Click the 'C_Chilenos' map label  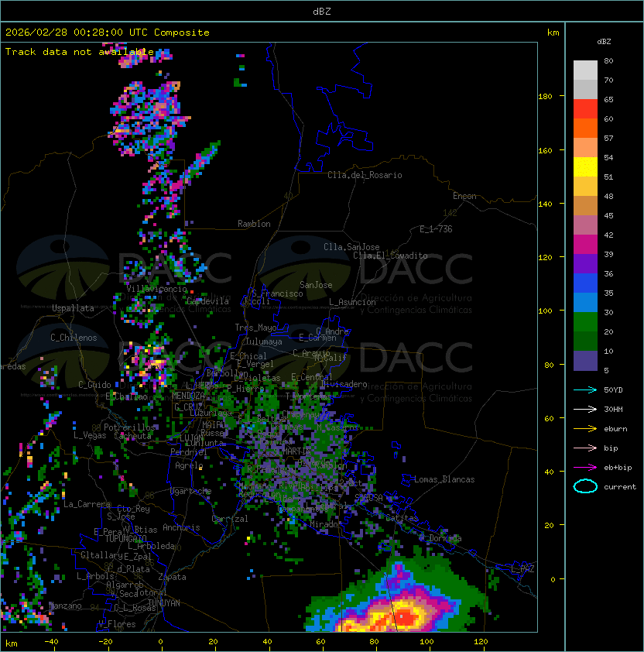[x=74, y=338]
